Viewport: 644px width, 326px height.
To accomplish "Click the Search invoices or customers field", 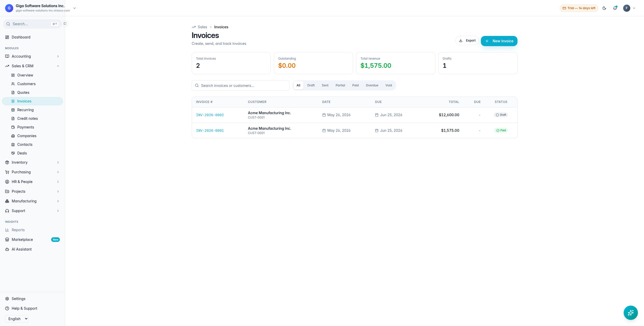I will tap(240, 86).
